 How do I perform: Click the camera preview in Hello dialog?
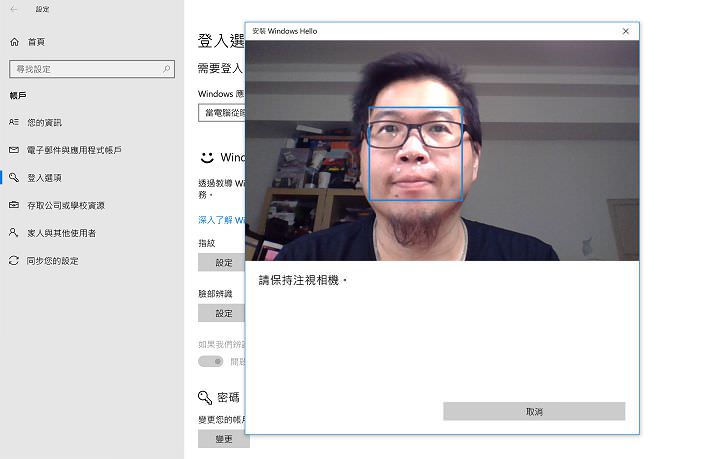tap(442, 150)
